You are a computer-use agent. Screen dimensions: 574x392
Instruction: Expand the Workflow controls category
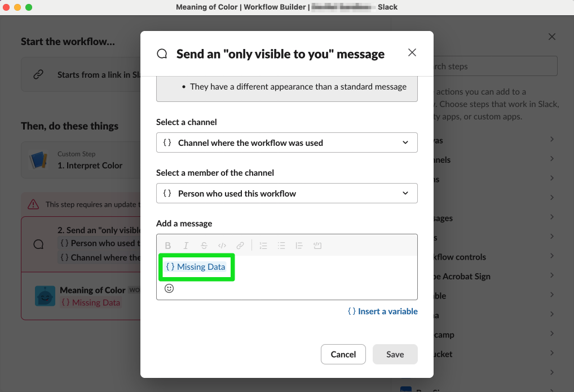pyautogui.click(x=485, y=257)
